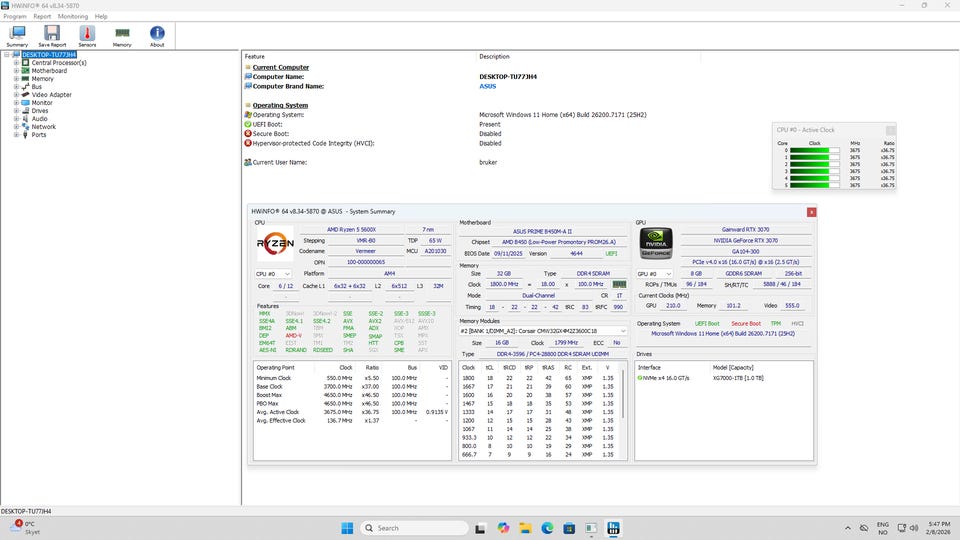960x540 pixels.
Task: Open Microsoft Edge from the taskbar
Action: tap(548, 528)
